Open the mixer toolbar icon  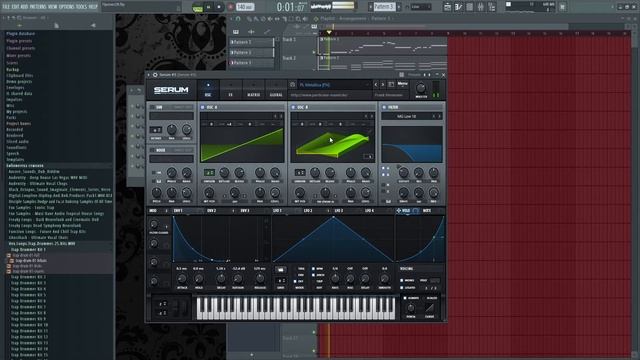480,7
